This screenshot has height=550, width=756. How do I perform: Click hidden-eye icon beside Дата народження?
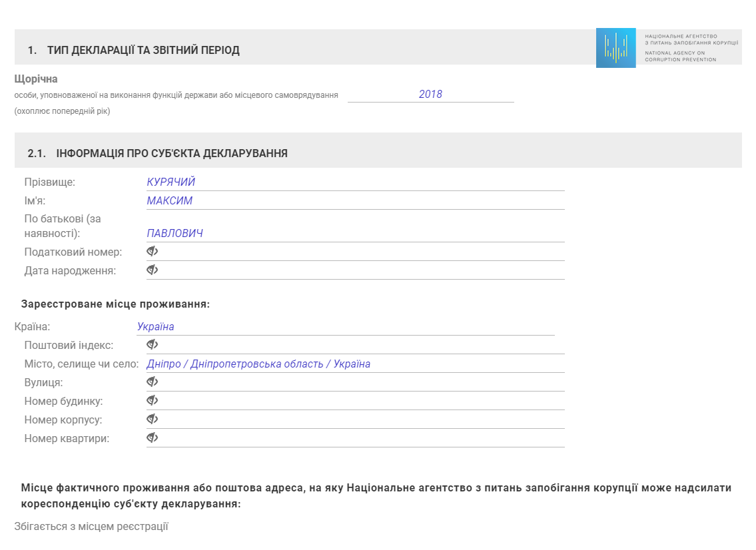tap(153, 270)
